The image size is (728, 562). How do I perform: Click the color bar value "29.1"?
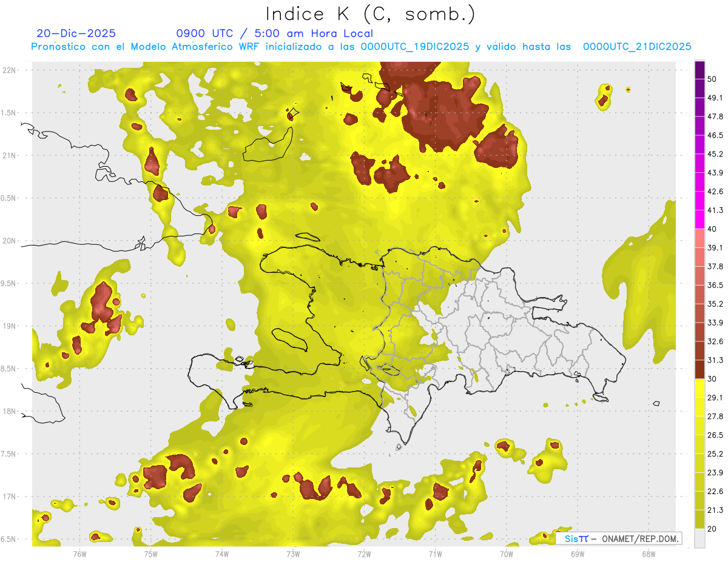point(715,398)
